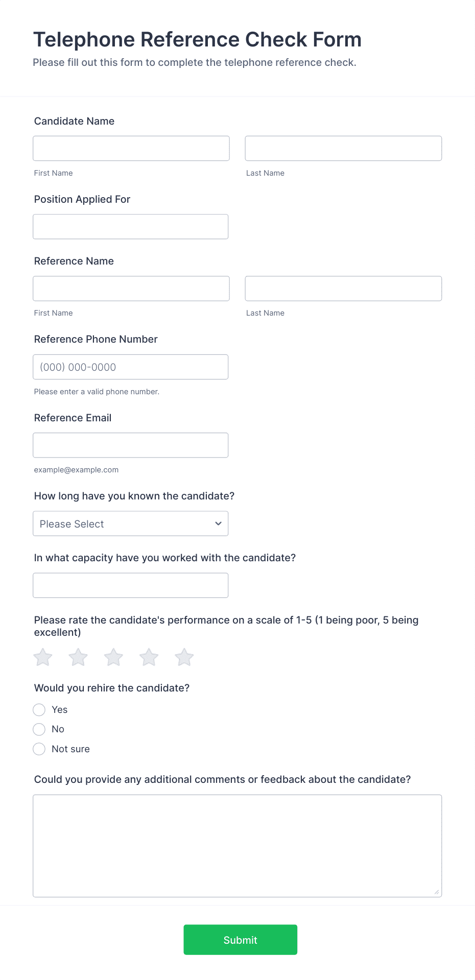Click the Telephone Reference Check Form title
The width and height of the screenshot is (475, 980).
(x=197, y=39)
